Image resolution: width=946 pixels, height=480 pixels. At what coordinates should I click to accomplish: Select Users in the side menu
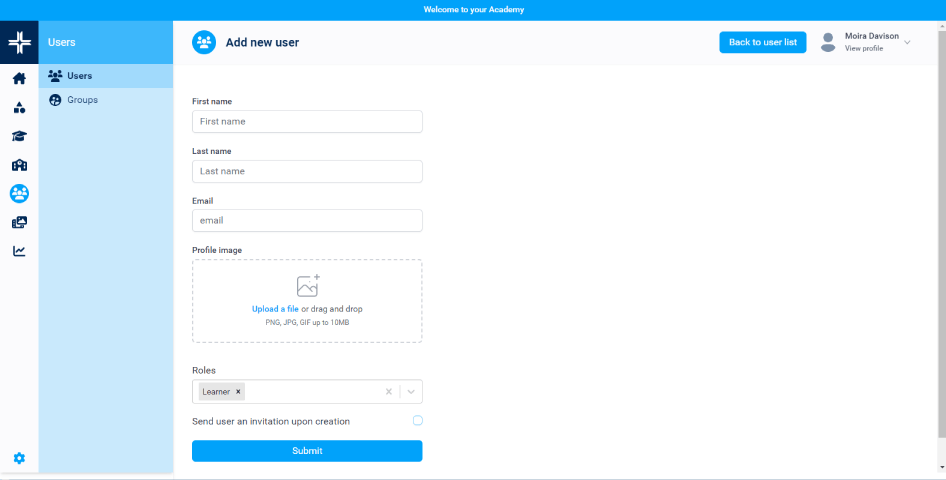point(79,76)
